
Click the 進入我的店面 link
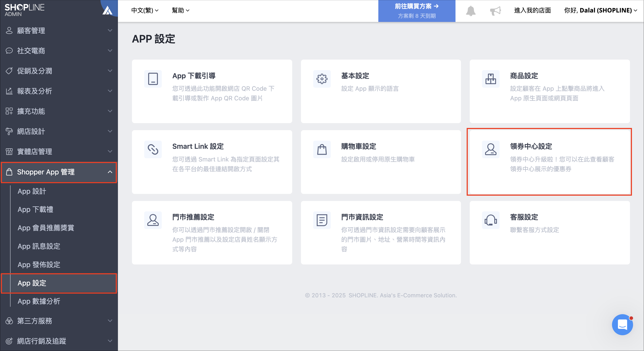click(532, 11)
